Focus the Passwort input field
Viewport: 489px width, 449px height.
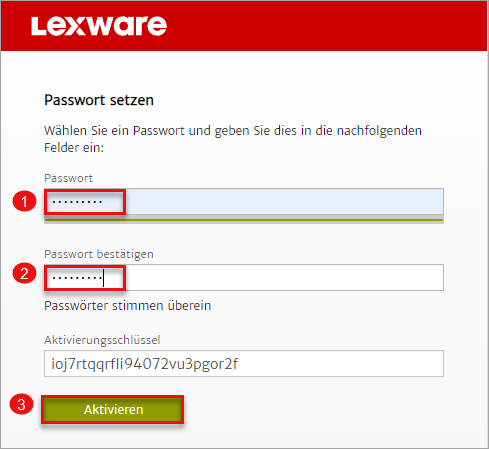click(x=244, y=201)
